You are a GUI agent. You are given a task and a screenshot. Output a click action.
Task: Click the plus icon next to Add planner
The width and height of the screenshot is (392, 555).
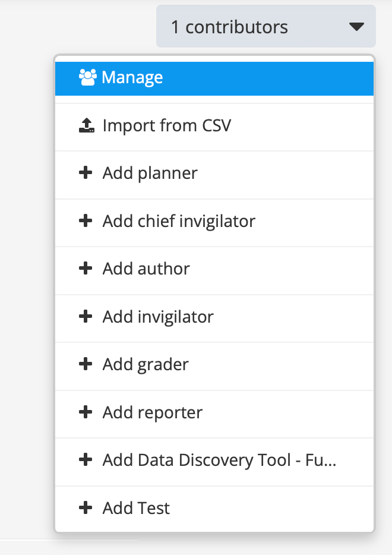click(86, 173)
